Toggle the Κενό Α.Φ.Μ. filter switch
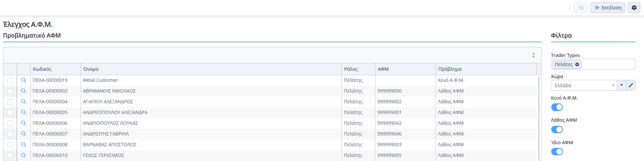The image size is (644, 161). coord(557,107)
